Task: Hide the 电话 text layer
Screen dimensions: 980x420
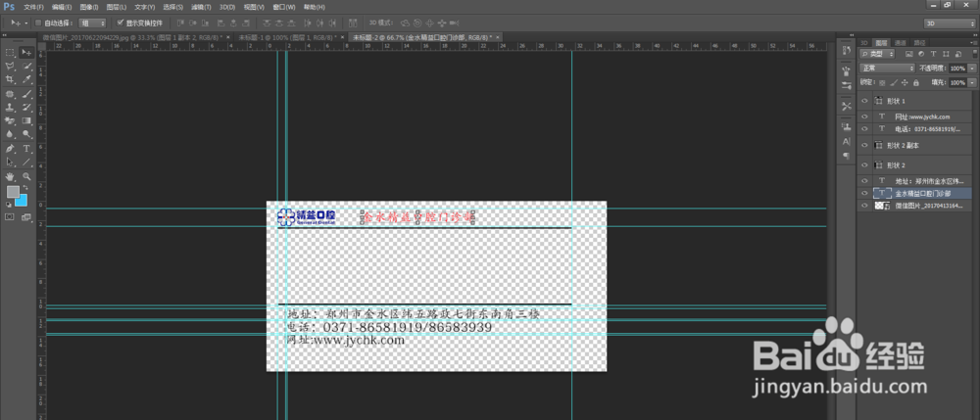Action: [865, 128]
